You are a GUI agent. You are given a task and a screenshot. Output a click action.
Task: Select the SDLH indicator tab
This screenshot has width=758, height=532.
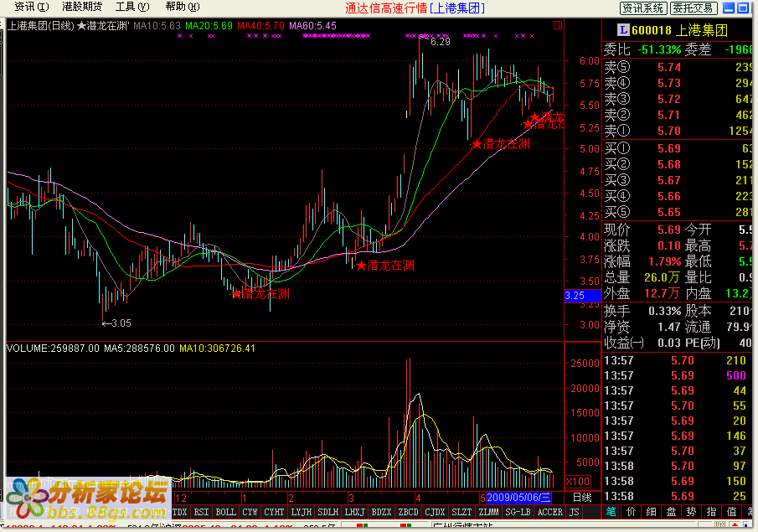tap(328, 512)
